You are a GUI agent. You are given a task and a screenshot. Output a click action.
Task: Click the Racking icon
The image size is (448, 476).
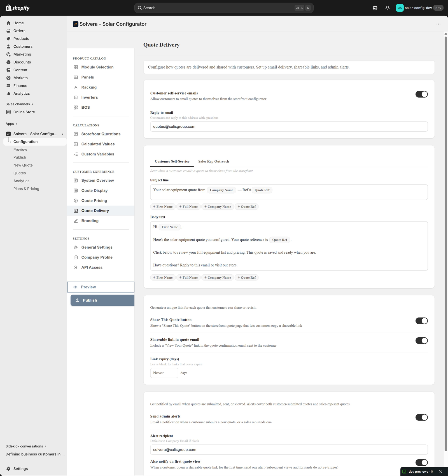(x=76, y=87)
